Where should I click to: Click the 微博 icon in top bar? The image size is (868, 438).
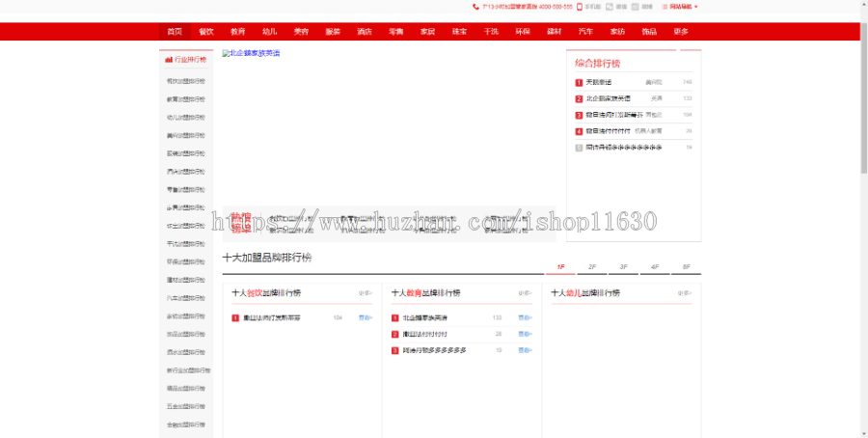click(x=636, y=7)
